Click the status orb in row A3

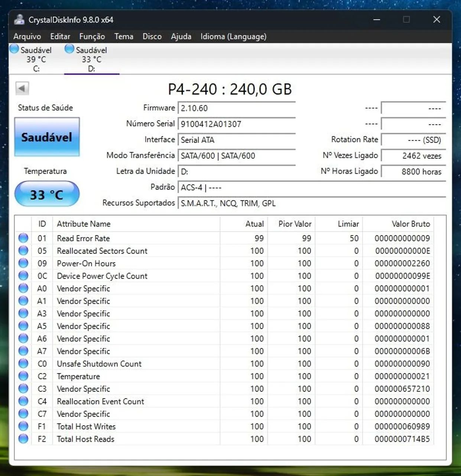(23, 313)
